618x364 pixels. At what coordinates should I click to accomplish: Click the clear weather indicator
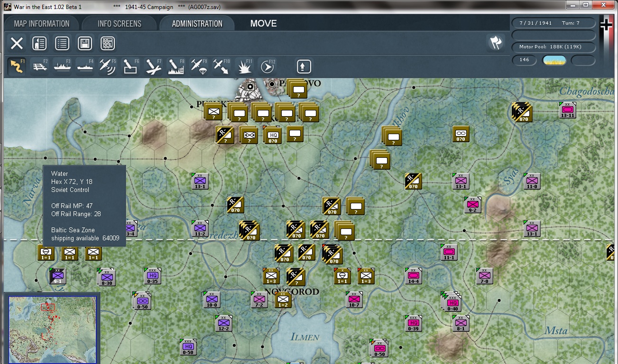tap(554, 60)
